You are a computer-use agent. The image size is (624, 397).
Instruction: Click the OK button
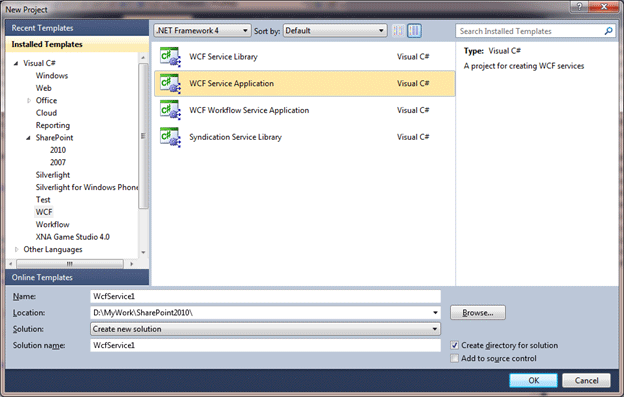point(533,380)
